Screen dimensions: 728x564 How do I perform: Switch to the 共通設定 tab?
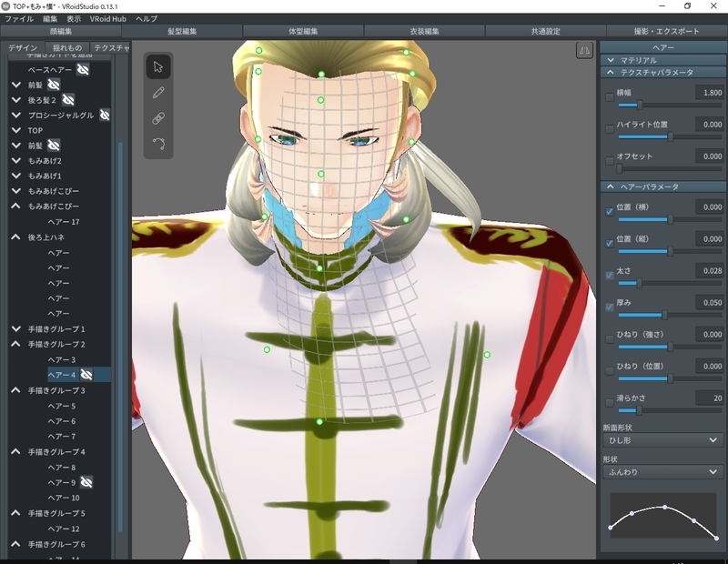[545, 31]
